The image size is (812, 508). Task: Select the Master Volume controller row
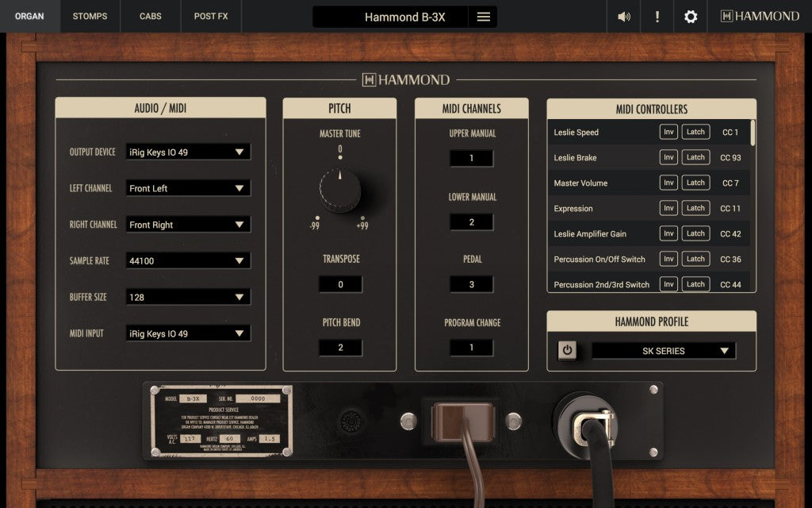pos(649,183)
